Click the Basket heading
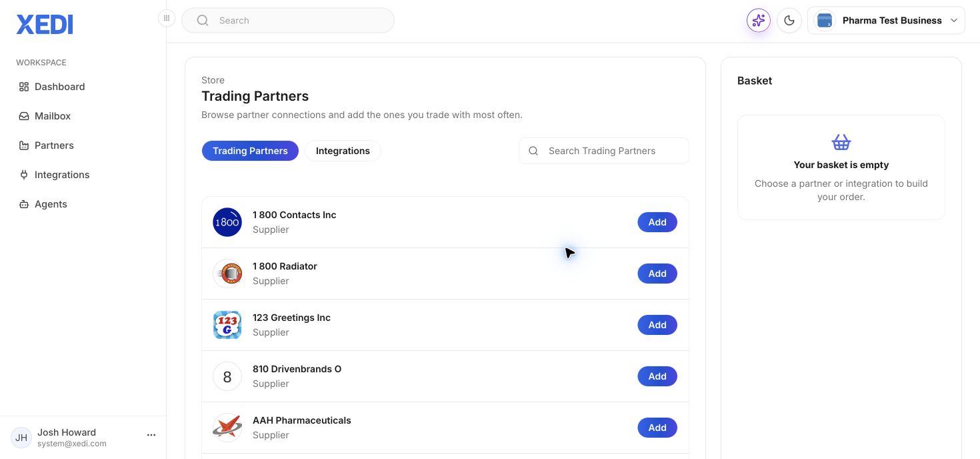The width and height of the screenshot is (980, 459). [x=755, y=81]
